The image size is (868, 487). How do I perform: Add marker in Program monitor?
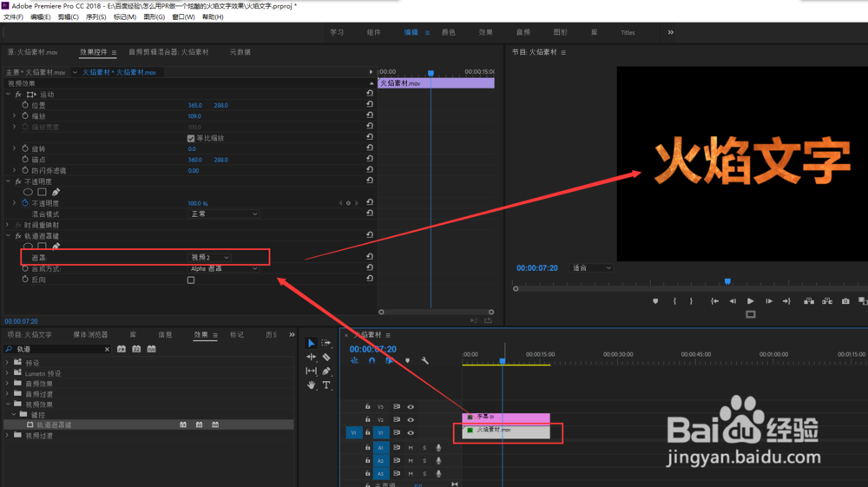tap(655, 301)
